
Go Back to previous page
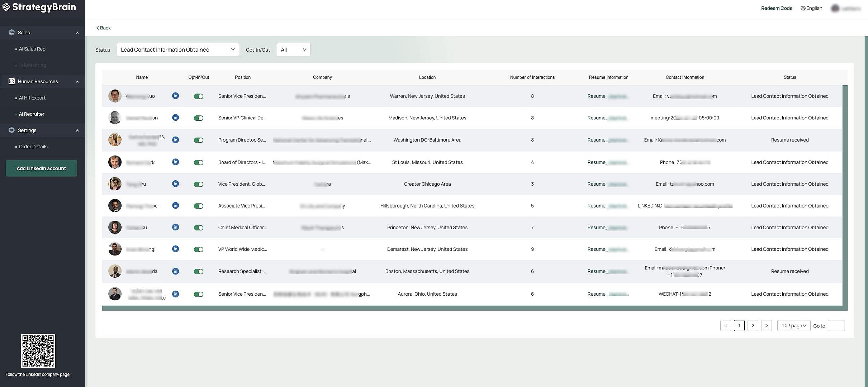click(103, 28)
